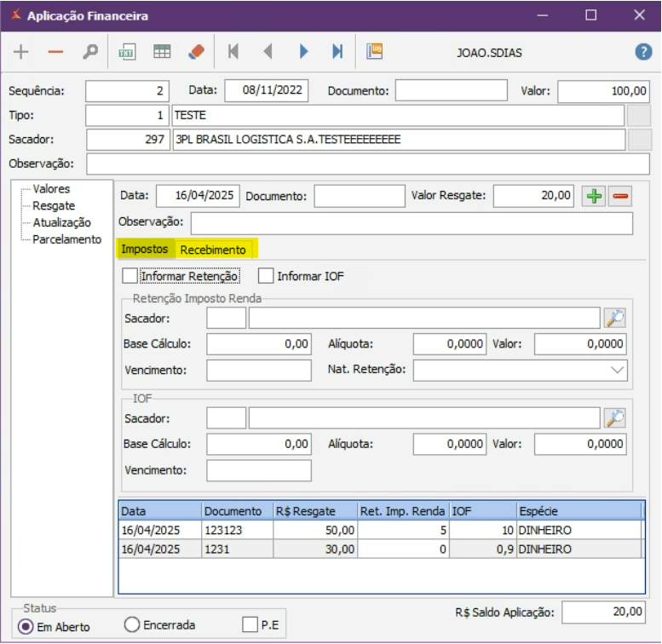Viewport: 662px width, 644px height.
Task: Check the Informar IOF checkbox
Action: point(266,276)
